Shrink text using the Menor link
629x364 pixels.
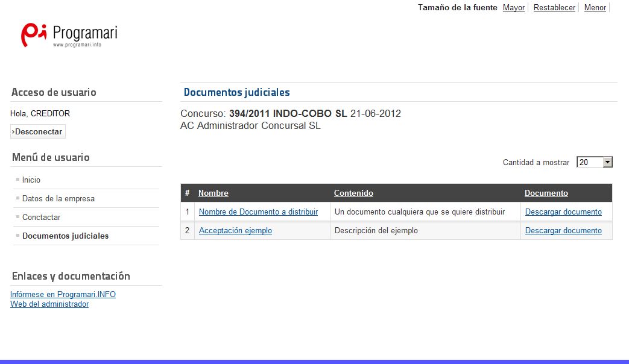coord(595,7)
